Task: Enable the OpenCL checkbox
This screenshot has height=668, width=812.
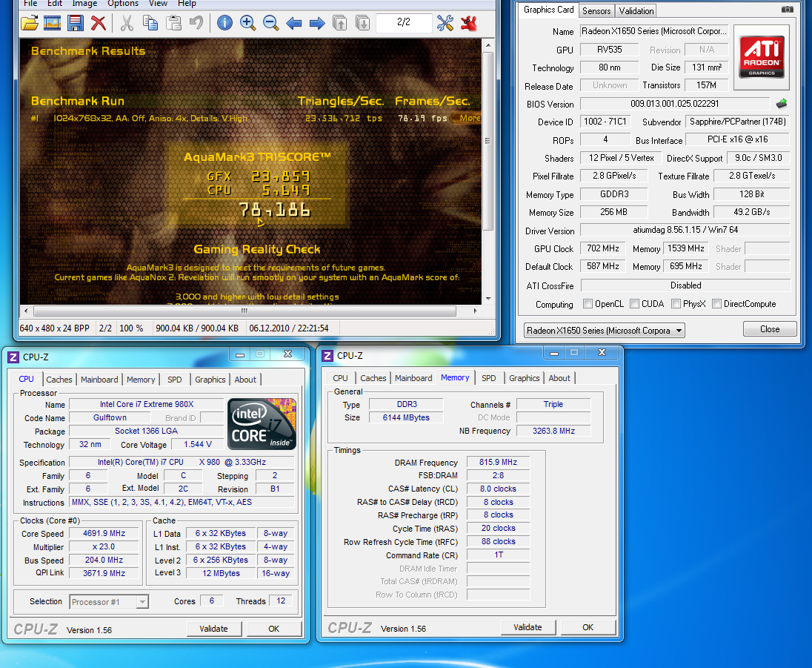Action: pyautogui.click(x=588, y=304)
